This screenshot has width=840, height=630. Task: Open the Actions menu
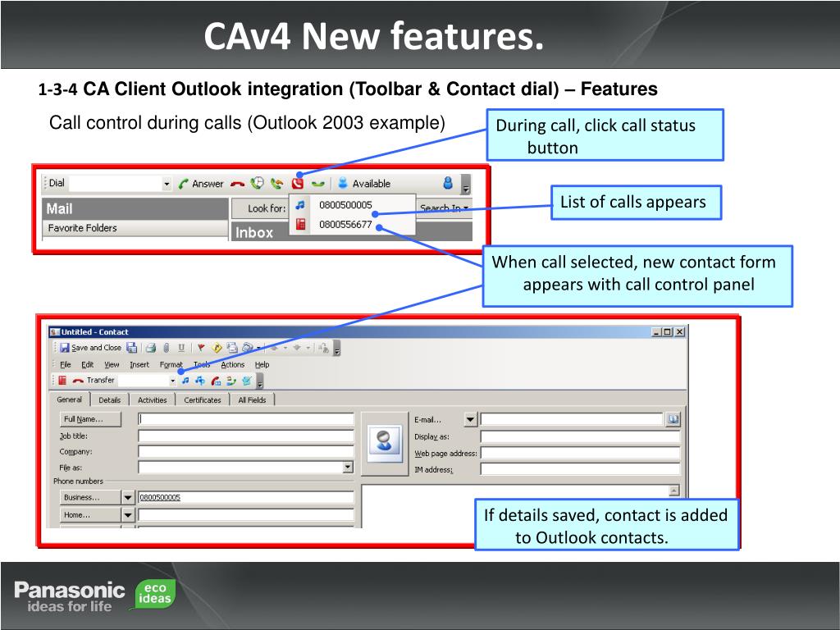click(x=232, y=365)
